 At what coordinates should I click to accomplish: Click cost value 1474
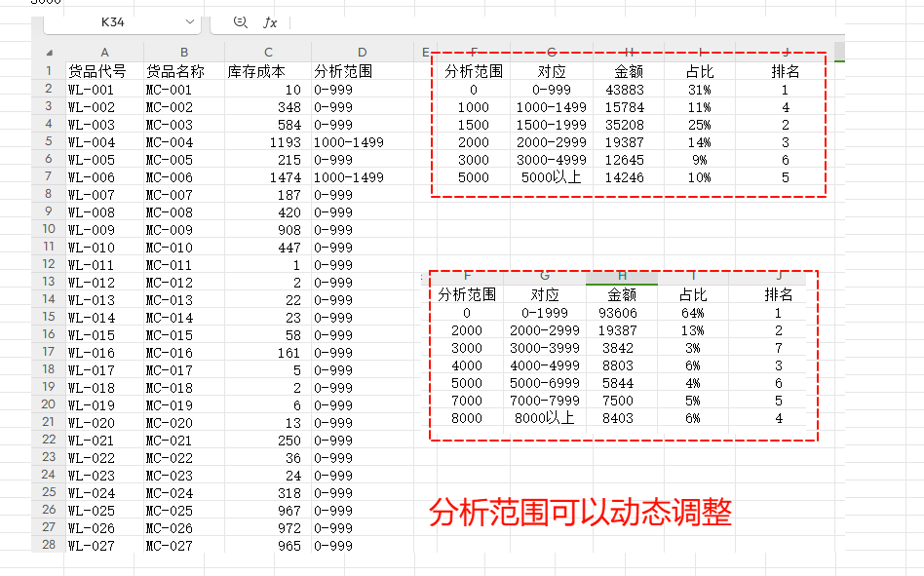point(286,177)
